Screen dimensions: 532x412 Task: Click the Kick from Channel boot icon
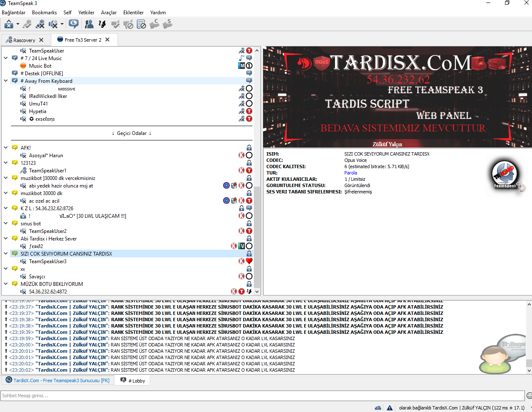154,24
